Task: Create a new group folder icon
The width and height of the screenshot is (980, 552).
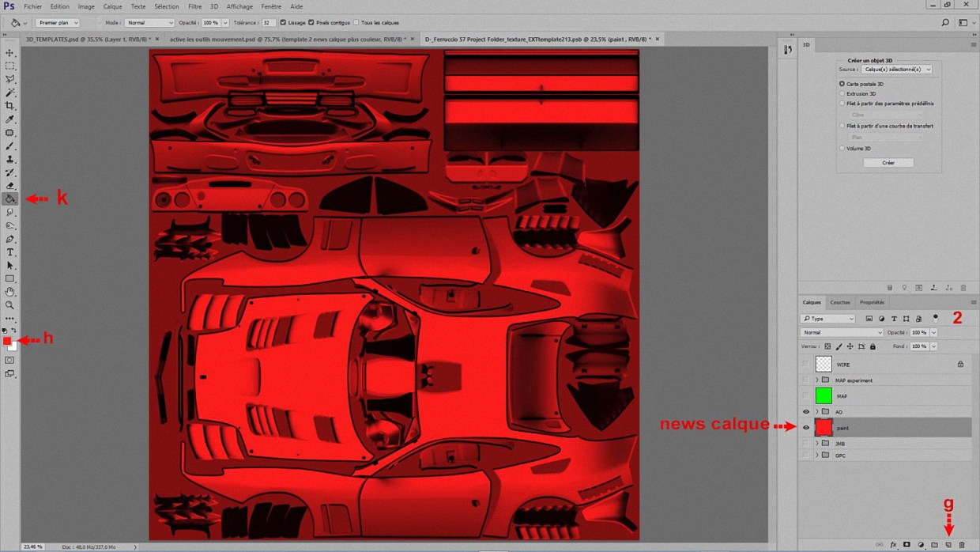Action: [x=934, y=545]
